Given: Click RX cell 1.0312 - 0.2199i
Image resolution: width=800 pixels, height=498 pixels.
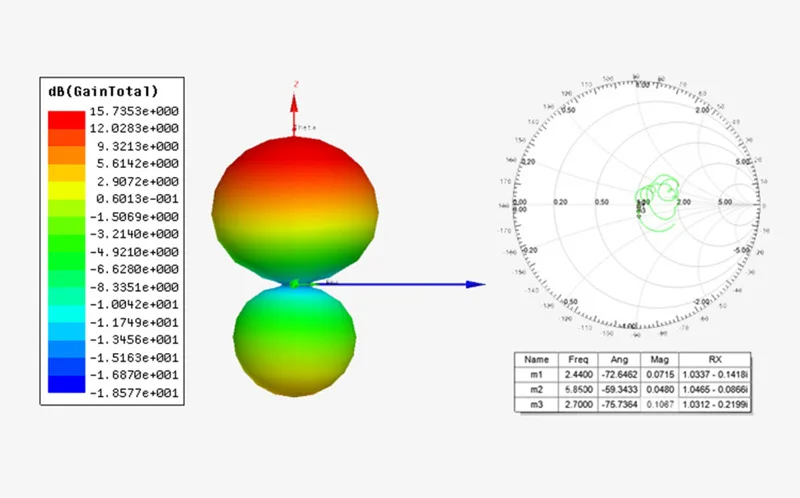Looking at the screenshot, I should 715,405.
